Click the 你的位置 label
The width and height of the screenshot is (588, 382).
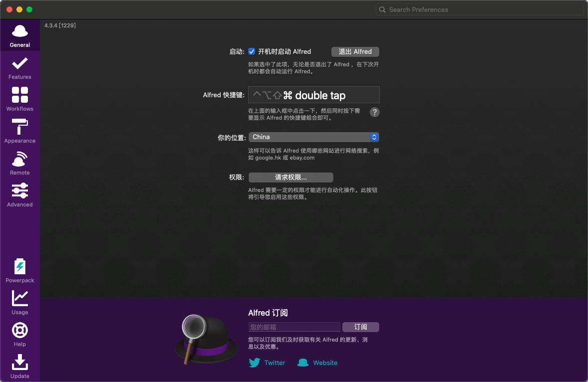(231, 138)
